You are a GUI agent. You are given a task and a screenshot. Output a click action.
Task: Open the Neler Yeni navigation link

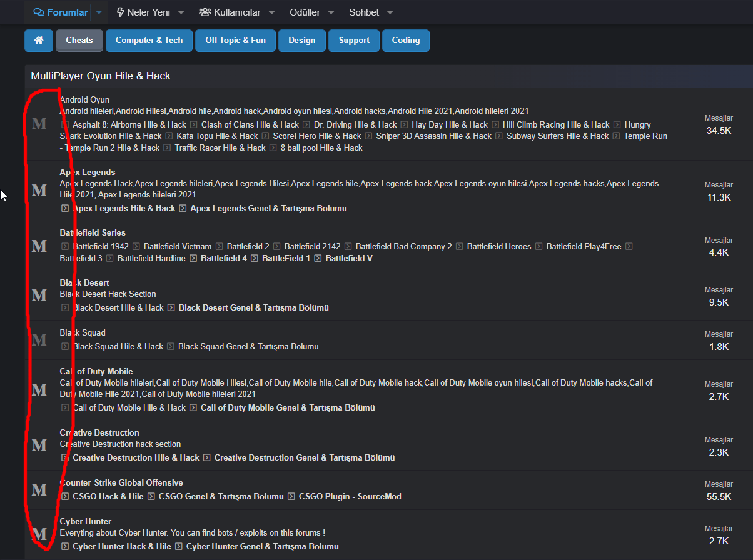click(143, 12)
